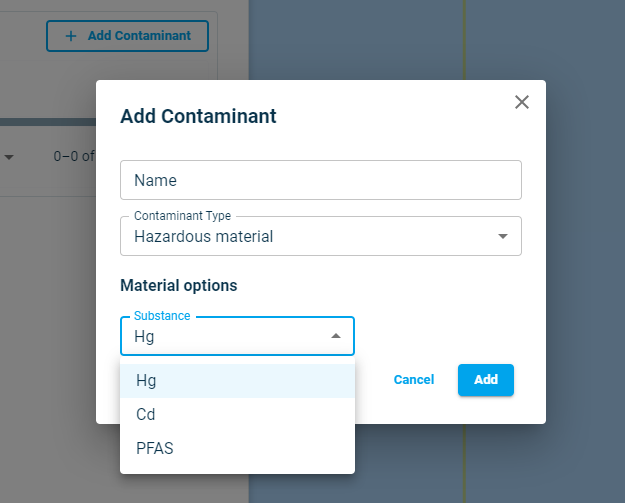
Task: Click the Contaminant Type field label
Action: coord(182,216)
